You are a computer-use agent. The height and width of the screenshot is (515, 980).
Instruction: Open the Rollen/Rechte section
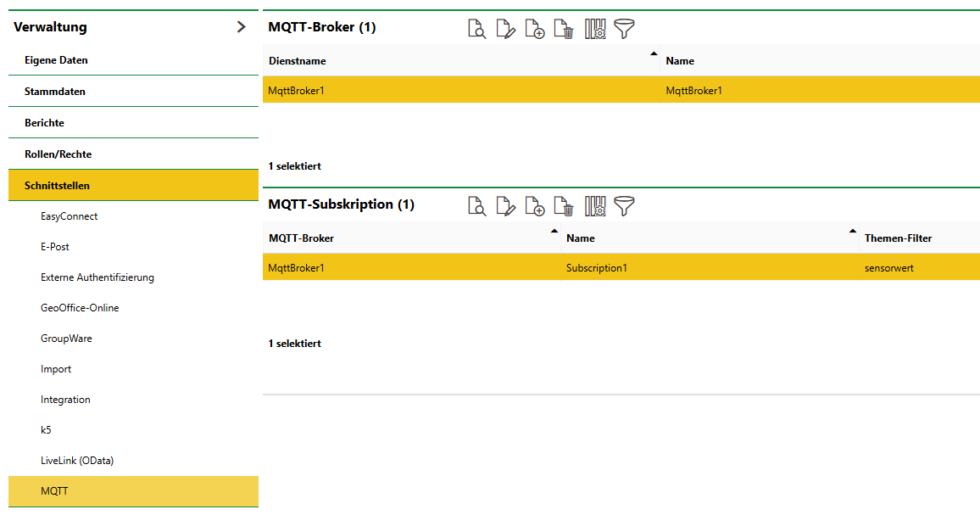pos(133,154)
